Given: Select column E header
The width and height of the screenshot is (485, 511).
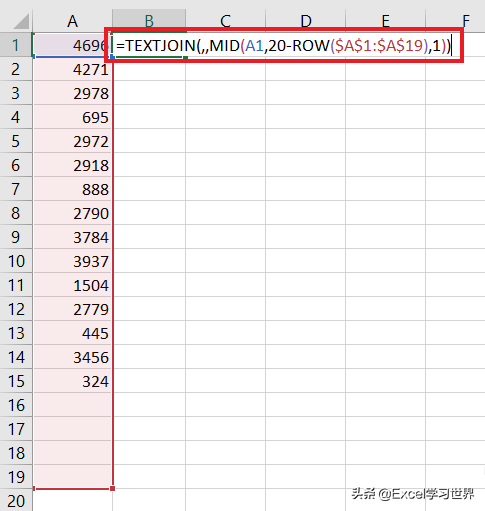Looking at the screenshot, I should point(386,21).
